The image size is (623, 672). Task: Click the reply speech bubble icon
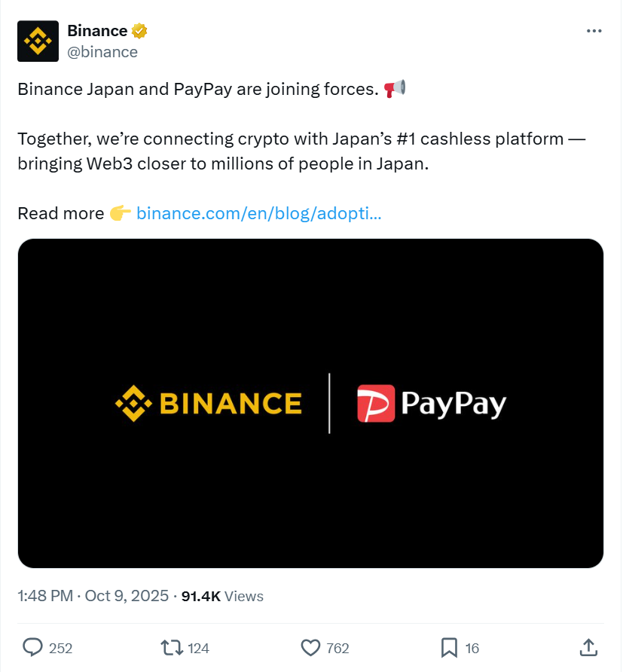pyautogui.click(x=32, y=647)
